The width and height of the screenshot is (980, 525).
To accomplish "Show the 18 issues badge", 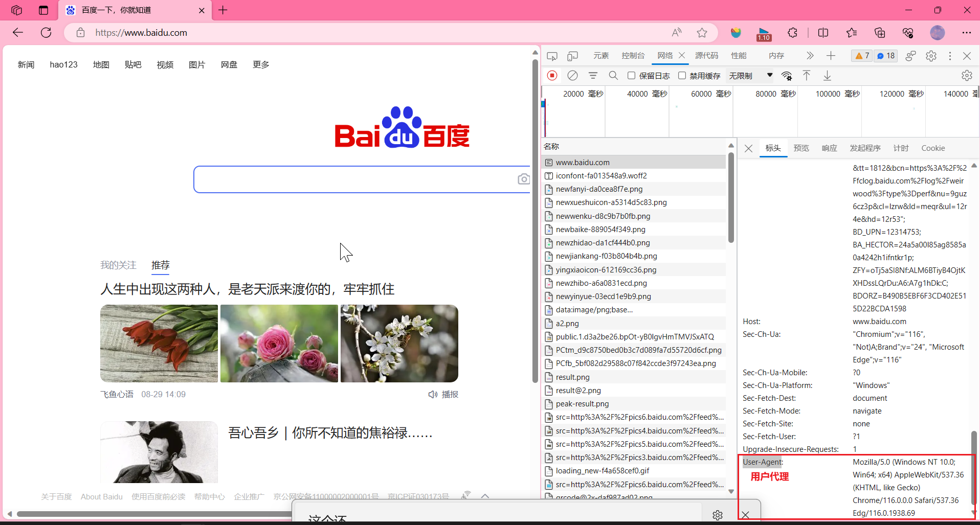I will point(886,56).
